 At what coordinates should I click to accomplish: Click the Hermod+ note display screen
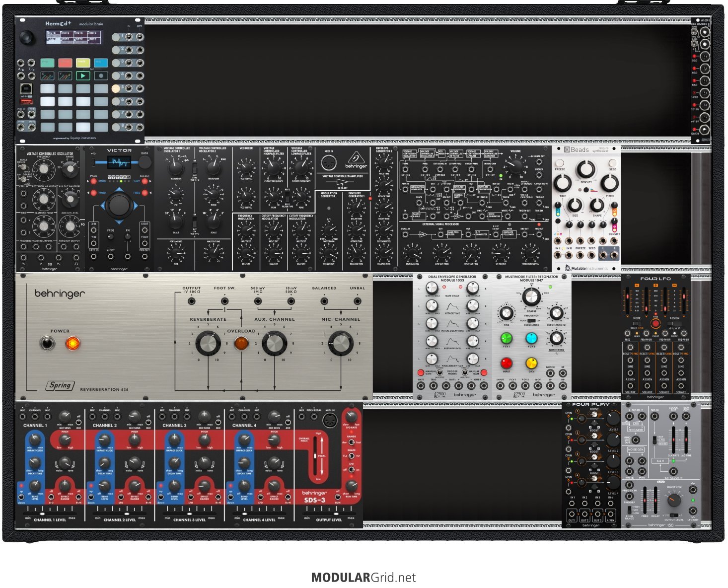[x=73, y=37]
